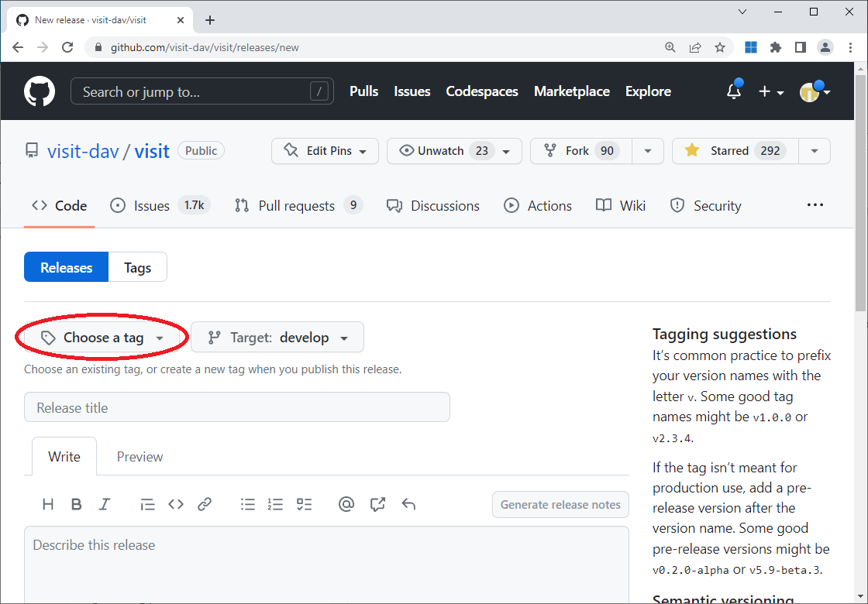868x604 pixels.
Task: Open the Actions tab
Action: pyautogui.click(x=538, y=206)
